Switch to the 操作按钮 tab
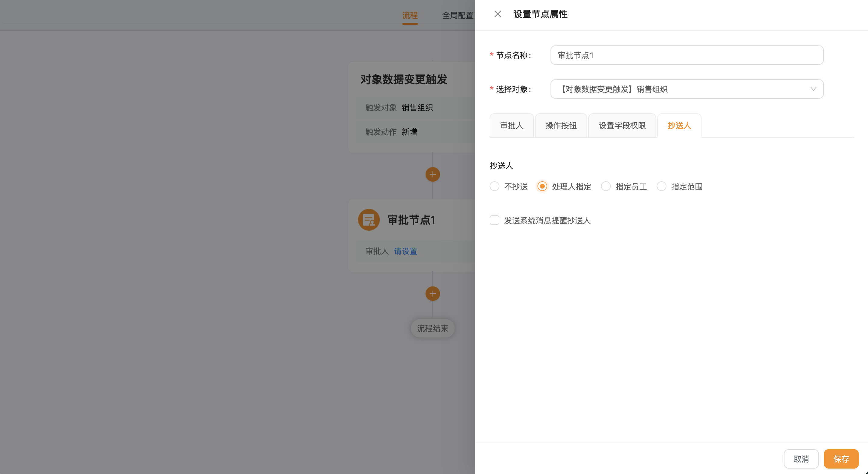 (561, 126)
